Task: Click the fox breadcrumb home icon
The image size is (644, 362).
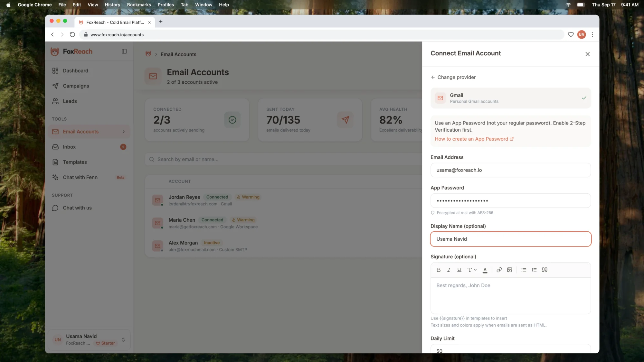Action: (148, 54)
